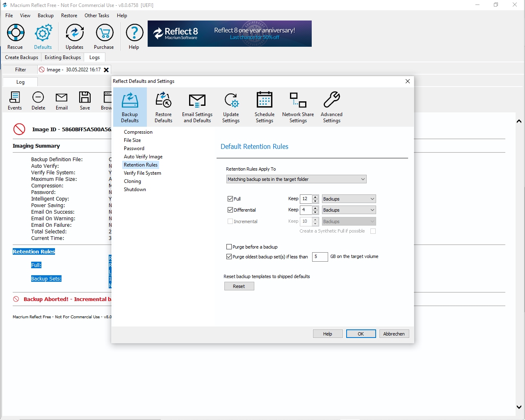Open the Help question mark icon

tap(134, 37)
